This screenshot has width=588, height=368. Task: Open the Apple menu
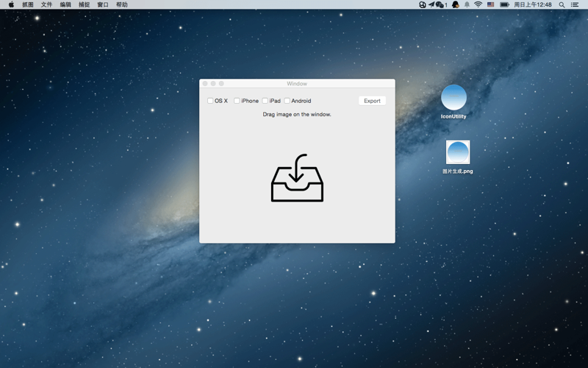[11, 4]
